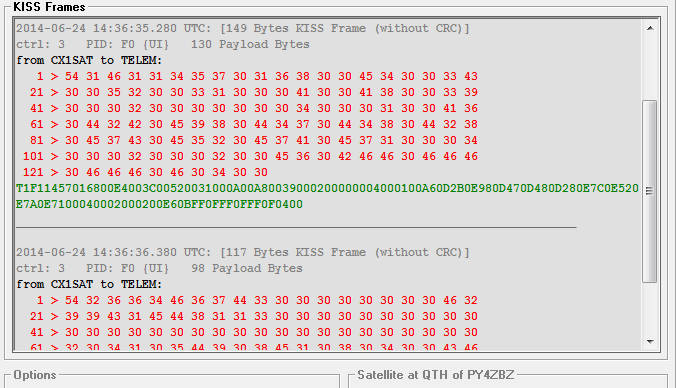Screen dimensions: 676x388
Task: Click timestamp line '2014-06-24 14:36:35.280 UTC'
Action: pos(243,28)
